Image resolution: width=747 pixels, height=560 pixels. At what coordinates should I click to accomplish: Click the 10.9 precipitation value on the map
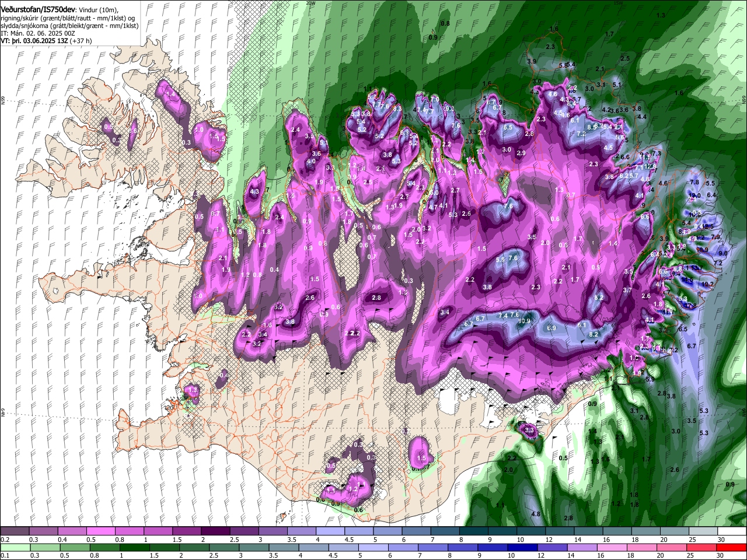pyautogui.click(x=524, y=321)
